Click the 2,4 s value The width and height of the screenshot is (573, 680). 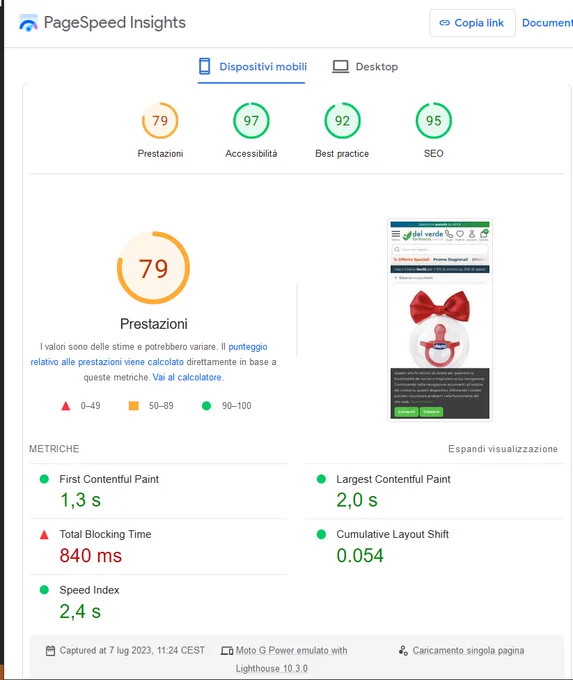(x=80, y=611)
